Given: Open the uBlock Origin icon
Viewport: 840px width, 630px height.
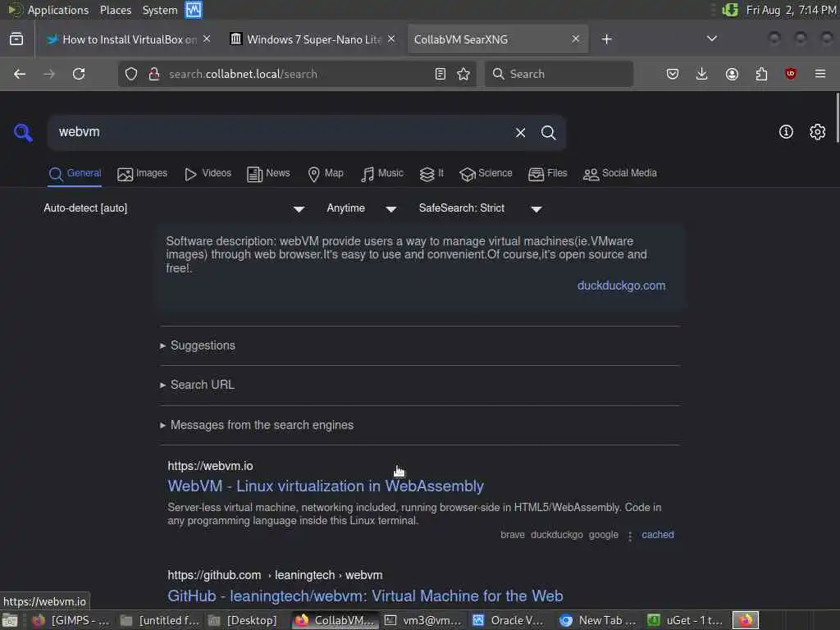Looking at the screenshot, I should coord(791,74).
